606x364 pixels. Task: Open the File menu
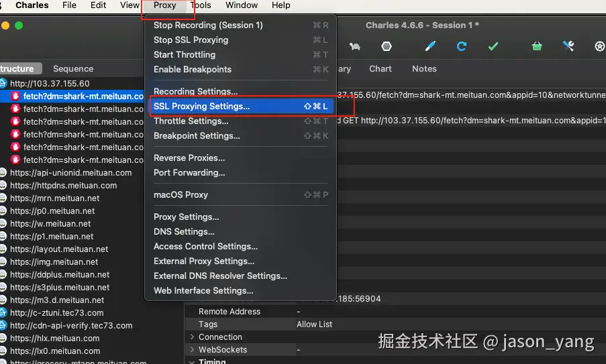69,5
